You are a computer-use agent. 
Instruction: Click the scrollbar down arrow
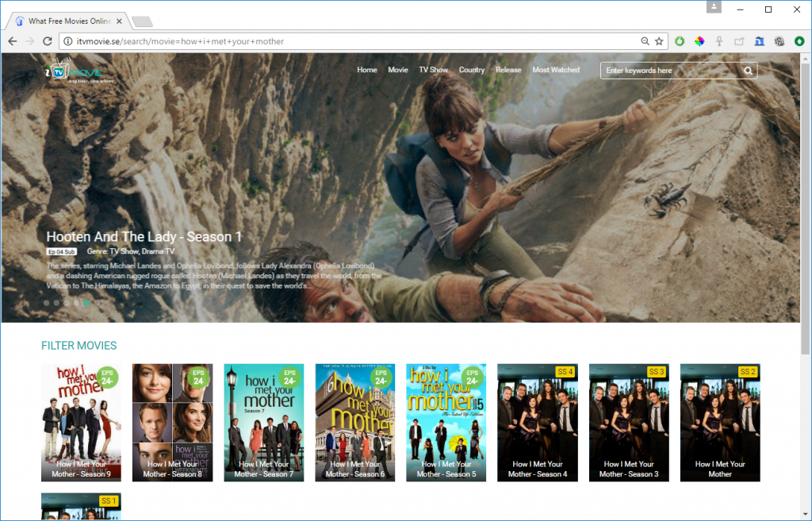pos(806,515)
